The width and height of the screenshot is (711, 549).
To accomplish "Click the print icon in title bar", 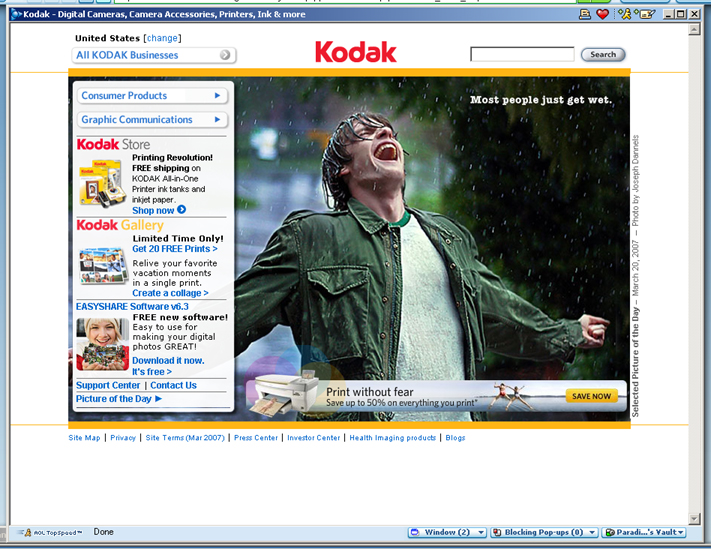I will pos(585,15).
